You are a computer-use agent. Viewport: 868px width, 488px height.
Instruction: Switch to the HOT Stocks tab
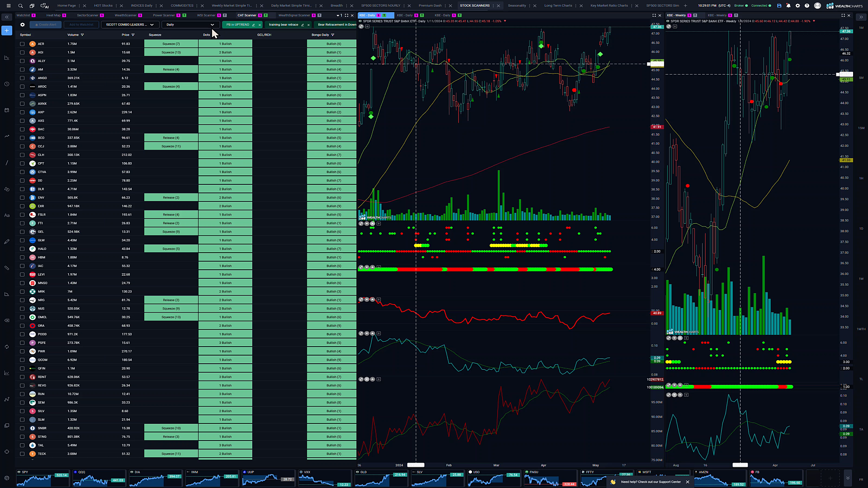tap(103, 6)
